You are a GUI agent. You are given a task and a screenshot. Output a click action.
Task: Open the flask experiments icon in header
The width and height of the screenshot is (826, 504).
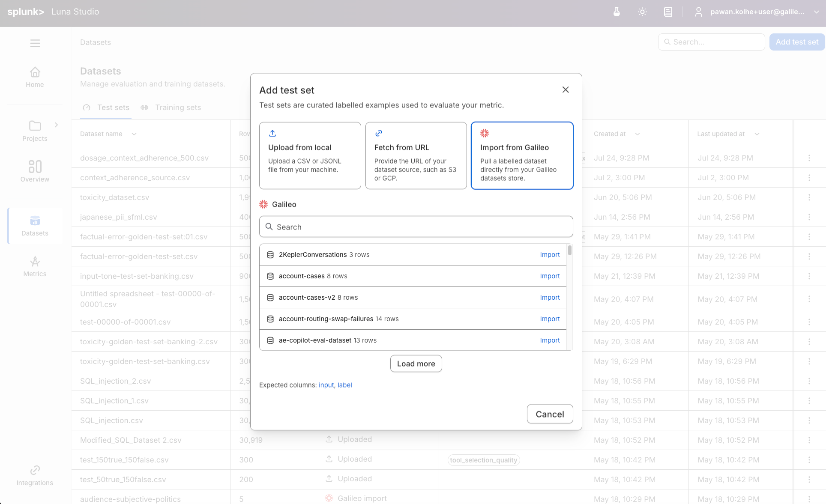(x=617, y=12)
